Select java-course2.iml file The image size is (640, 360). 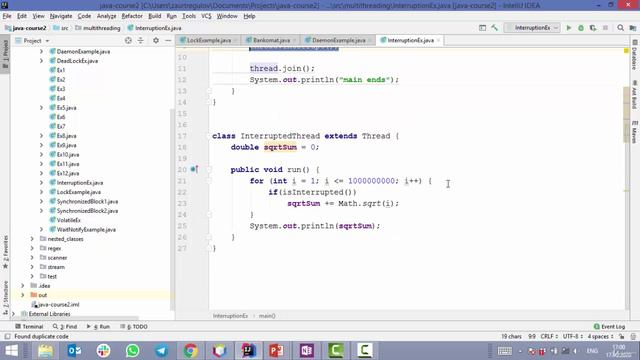(x=58, y=304)
